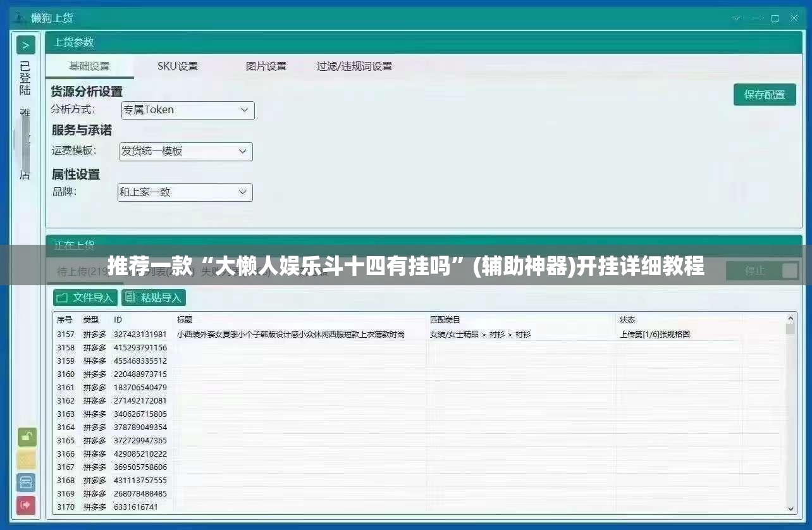
Task: Select ID 327423131981 cell
Action: [140, 334]
